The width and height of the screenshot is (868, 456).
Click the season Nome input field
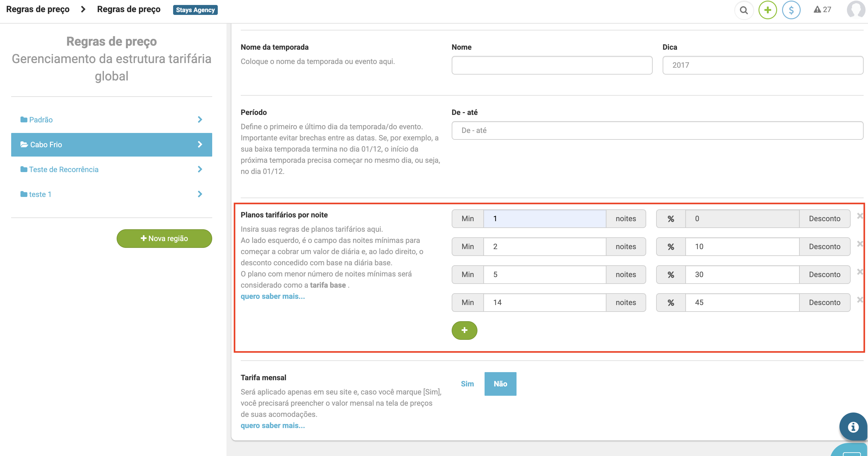[552, 65]
